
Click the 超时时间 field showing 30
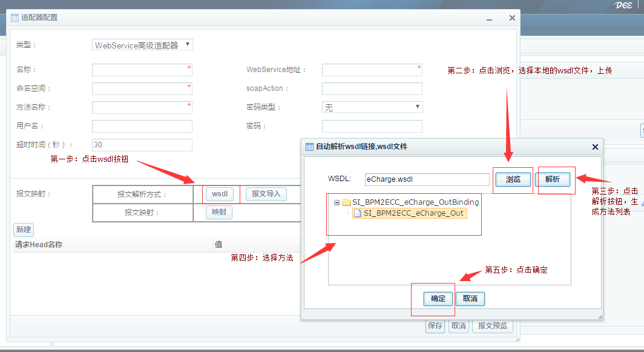click(x=142, y=145)
